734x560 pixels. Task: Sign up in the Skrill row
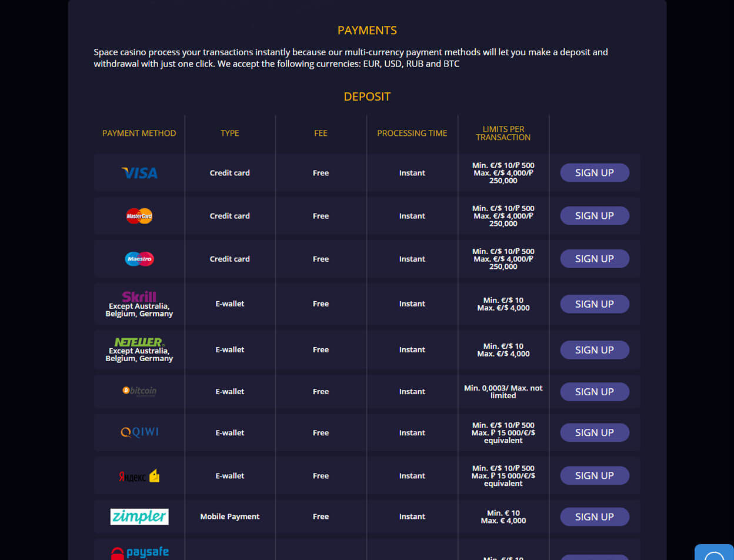[x=595, y=304]
